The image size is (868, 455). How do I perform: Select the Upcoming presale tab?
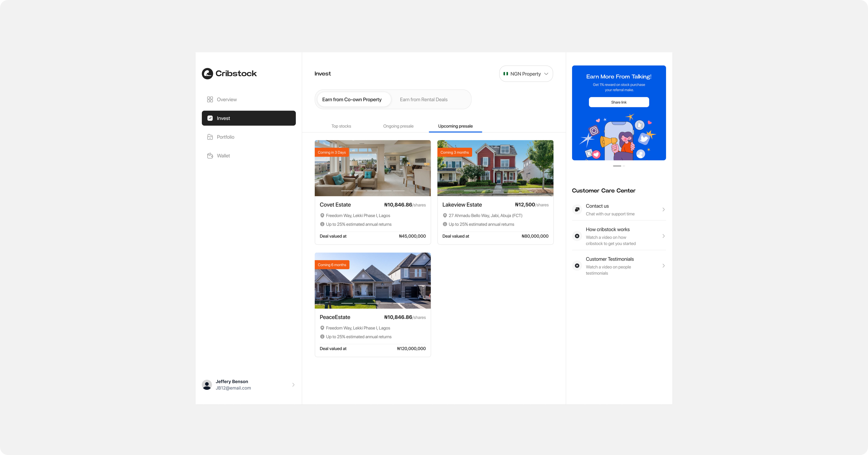pyautogui.click(x=455, y=126)
